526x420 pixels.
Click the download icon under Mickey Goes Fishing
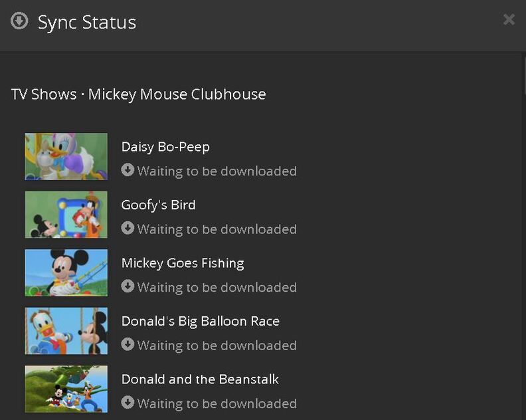(128, 286)
